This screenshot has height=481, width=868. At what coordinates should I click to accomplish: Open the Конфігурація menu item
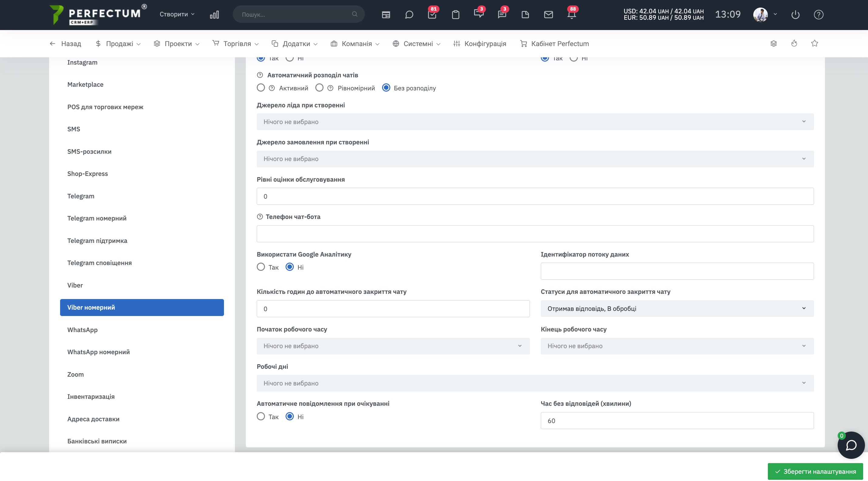[x=480, y=44]
